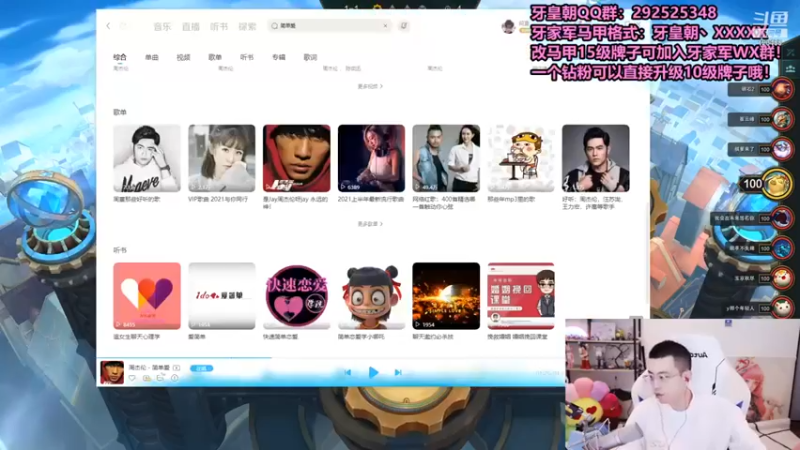
Task: Click the 周杰伦 - 简单爱 song title
Action: (149, 367)
